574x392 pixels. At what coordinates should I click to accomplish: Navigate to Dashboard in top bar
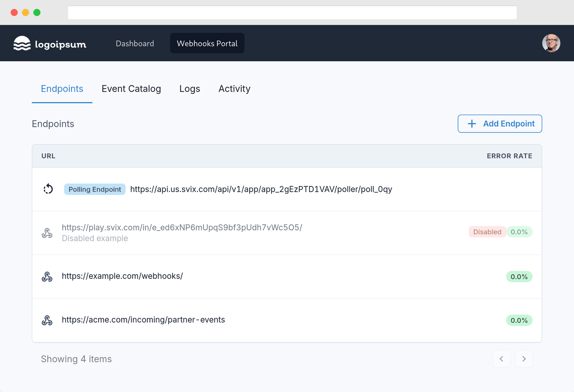click(135, 43)
